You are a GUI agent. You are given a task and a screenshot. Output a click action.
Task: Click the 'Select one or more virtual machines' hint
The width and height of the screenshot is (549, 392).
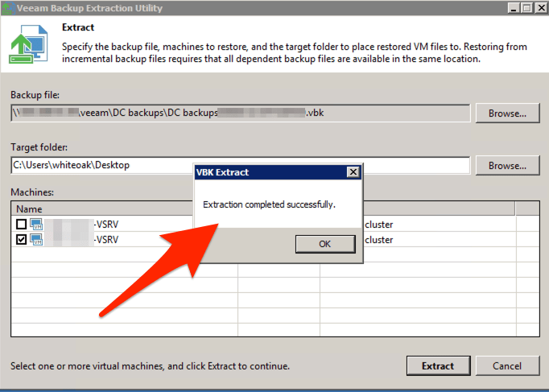151,366
